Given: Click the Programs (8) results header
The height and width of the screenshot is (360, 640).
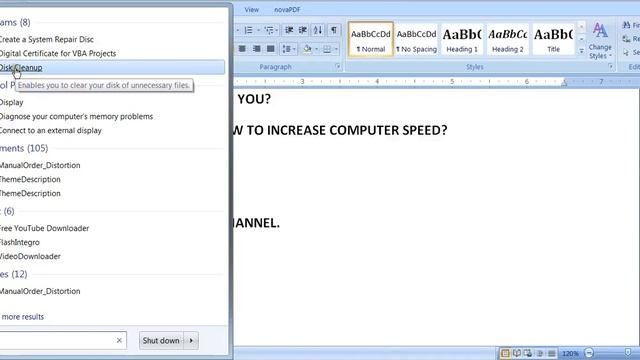Looking at the screenshot, I should coord(15,22).
